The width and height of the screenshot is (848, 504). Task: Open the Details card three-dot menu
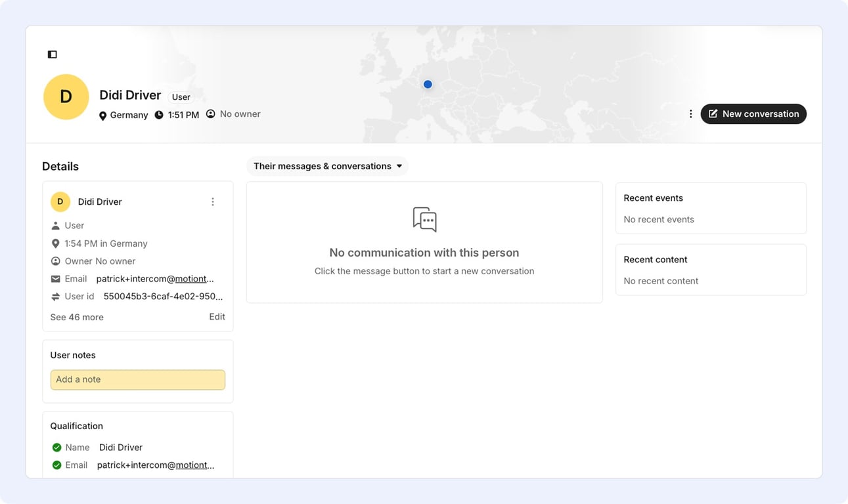[213, 202]
